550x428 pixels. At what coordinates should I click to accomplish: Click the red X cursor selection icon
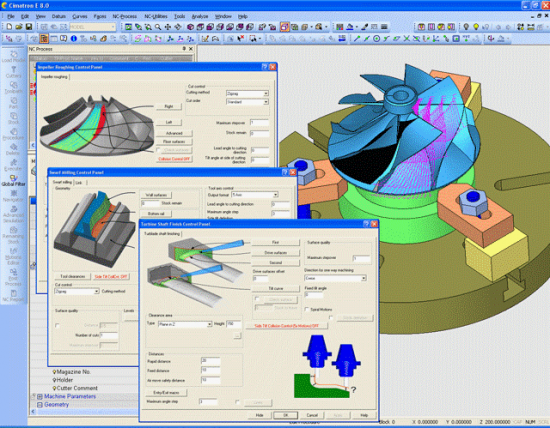241,39
